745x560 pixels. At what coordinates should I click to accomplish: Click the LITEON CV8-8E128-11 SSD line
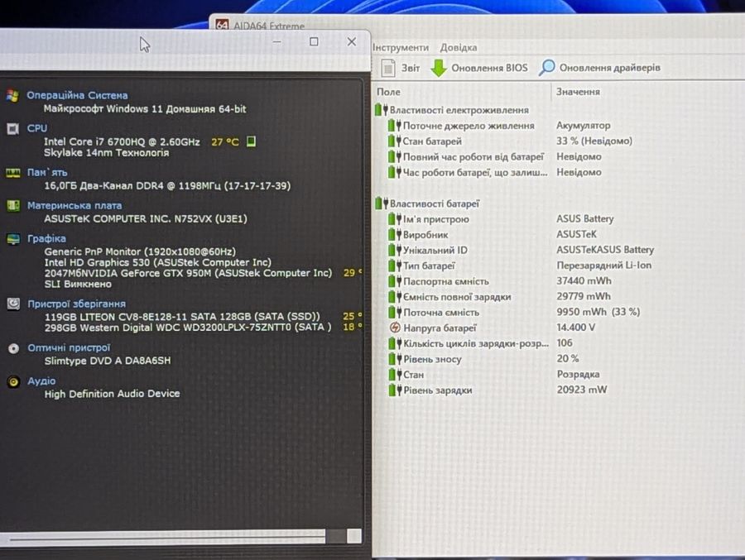(x=182, y=317)
